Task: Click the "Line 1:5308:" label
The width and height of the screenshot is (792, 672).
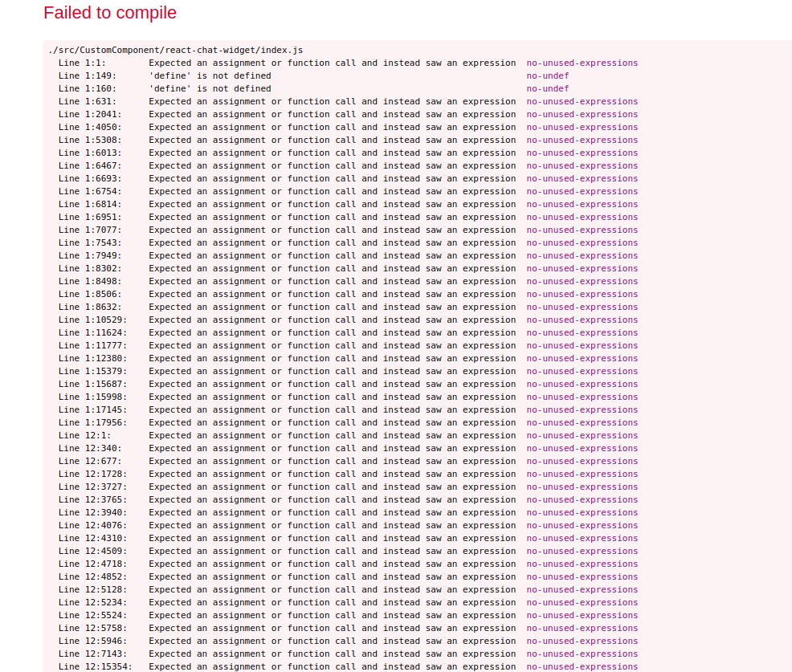Action: pos(90,141)
